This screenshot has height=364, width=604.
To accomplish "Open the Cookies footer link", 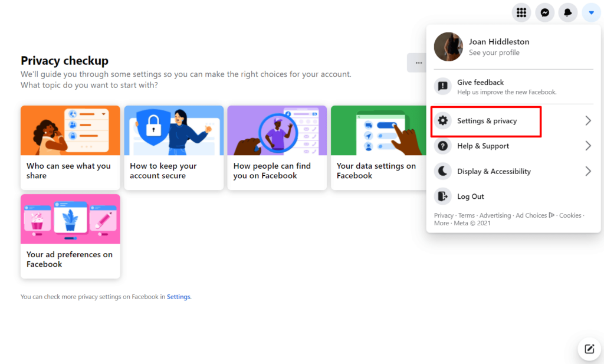I will pyautogui.click(x=570, y=215).
